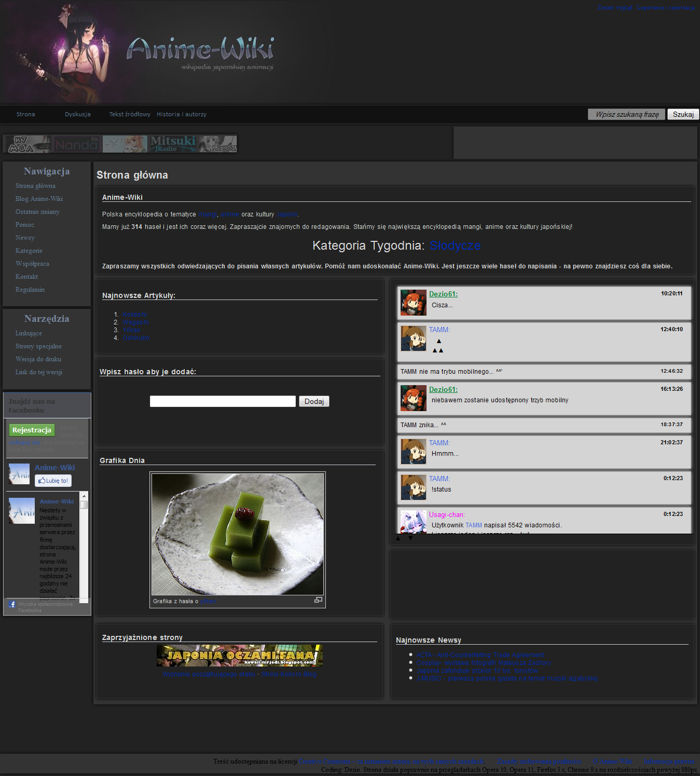The image size is (700, 776).
Task: Click Zmień wygląd link at top
Action: tap(615, 7)
